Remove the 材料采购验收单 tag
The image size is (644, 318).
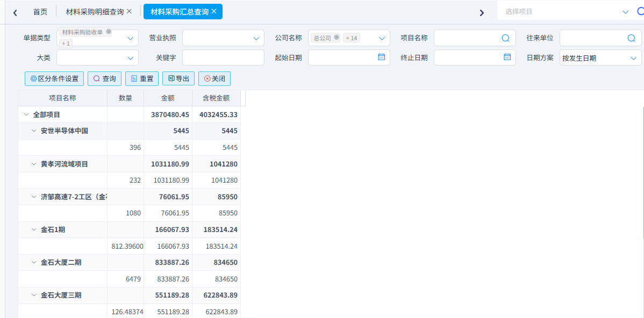[x=109, y=32]
